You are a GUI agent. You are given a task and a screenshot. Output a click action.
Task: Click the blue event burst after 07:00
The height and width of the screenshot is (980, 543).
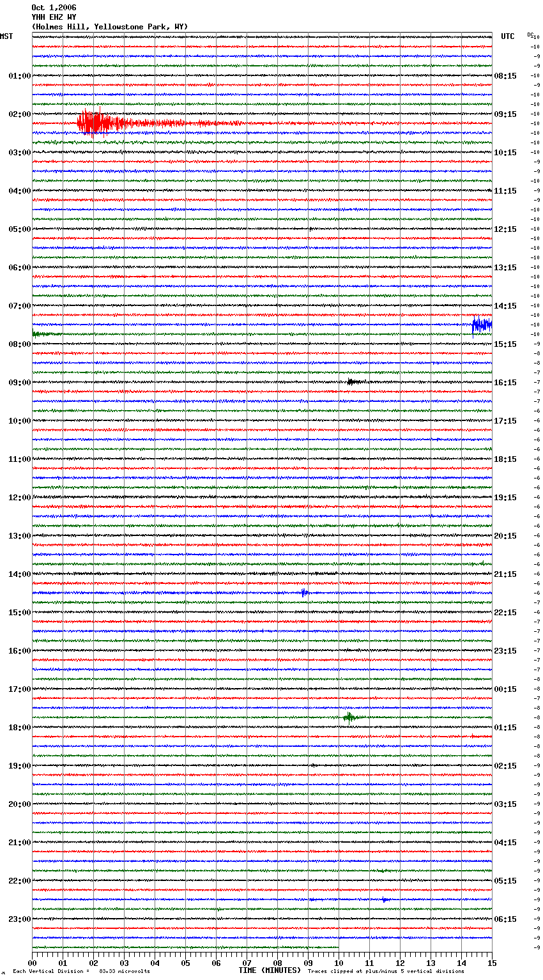[482, 325]
